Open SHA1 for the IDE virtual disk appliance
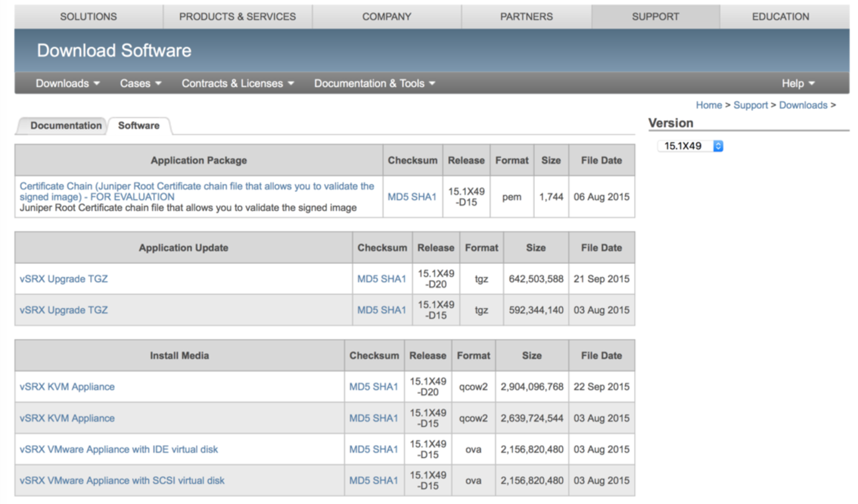The width and height of the screenshot is (858, 504). coord(386,449)
